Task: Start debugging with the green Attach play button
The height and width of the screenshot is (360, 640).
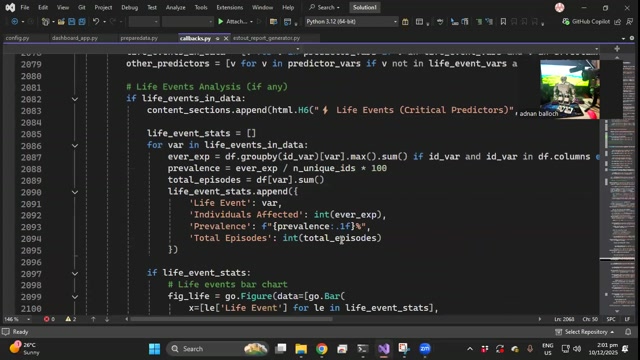Action: coord(232,22)
